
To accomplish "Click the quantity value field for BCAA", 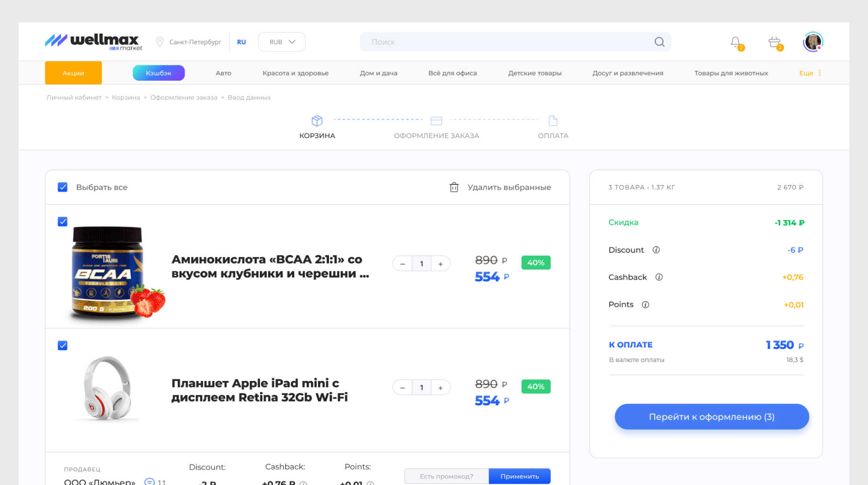I will pos(421,264).
